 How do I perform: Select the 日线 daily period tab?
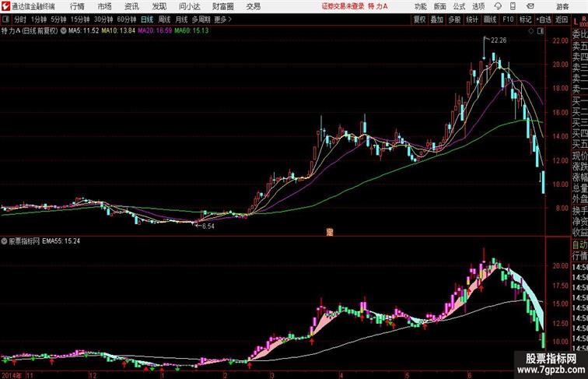(x=147, y=19)
